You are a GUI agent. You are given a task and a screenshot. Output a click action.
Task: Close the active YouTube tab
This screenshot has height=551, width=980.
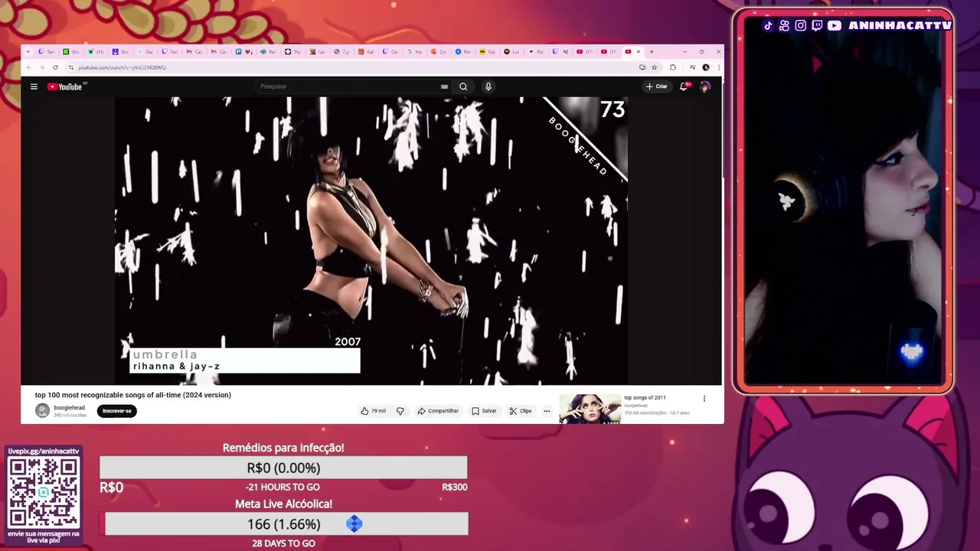pyautogui.click(x=639, y=52)
